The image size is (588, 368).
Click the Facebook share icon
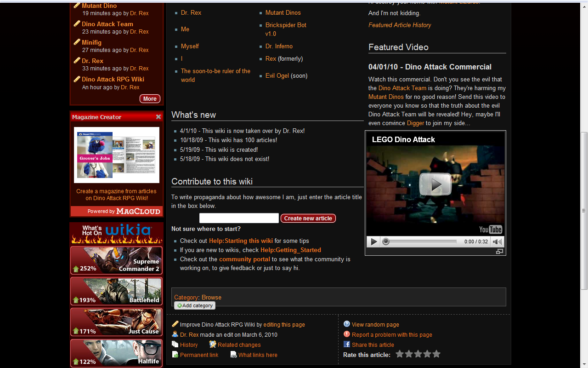[347, 344]
